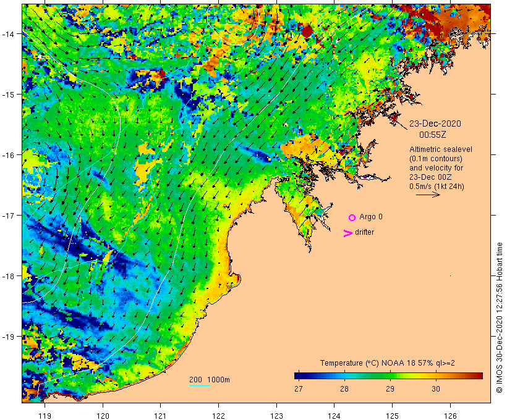Viewport: 507px width, 420px height.
Task: Click the time label 00:55Z
Action: [x=433, y=135]
